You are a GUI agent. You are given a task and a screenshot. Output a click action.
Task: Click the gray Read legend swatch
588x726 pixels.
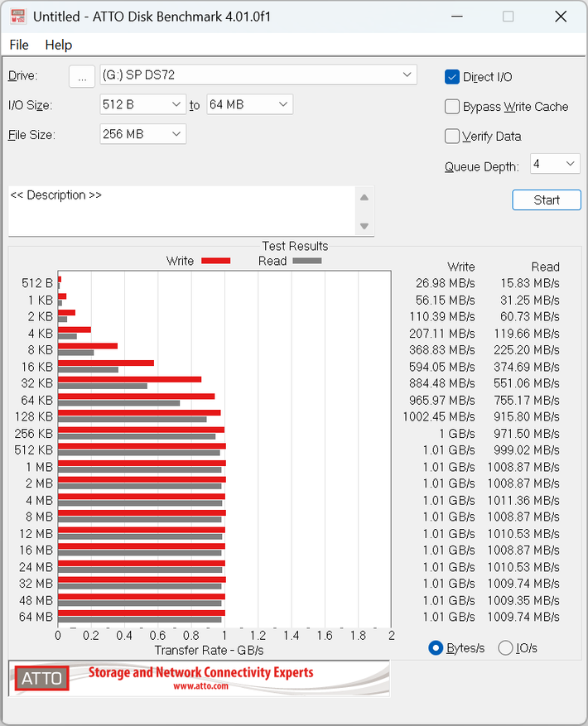click(x=307, y=261)
